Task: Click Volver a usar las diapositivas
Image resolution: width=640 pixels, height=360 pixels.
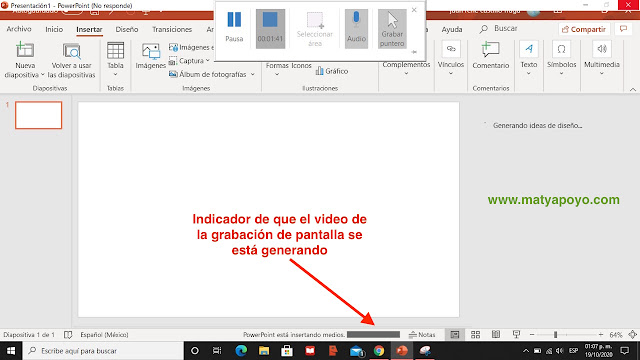Action: click(x=71, y=60)
